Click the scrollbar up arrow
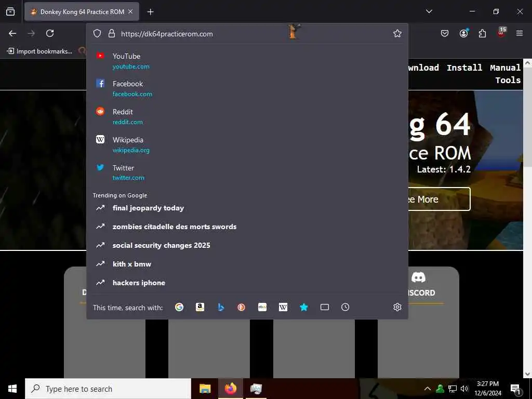This screenshot has height=399, width=532. click(x=527, y=62)
